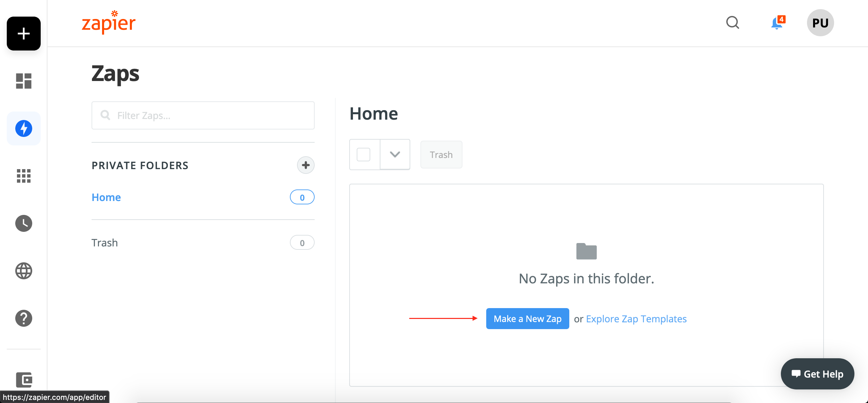Open the PU account menu
The width and height of the screenshot is (868, 403).
(820, 23)
